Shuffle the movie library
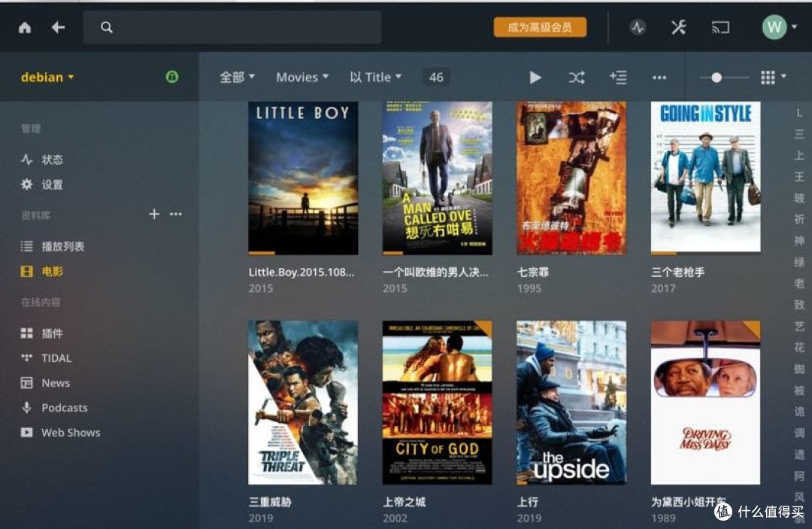The width and height of the screenshot is (812, 529). click(x=577, y=77)
